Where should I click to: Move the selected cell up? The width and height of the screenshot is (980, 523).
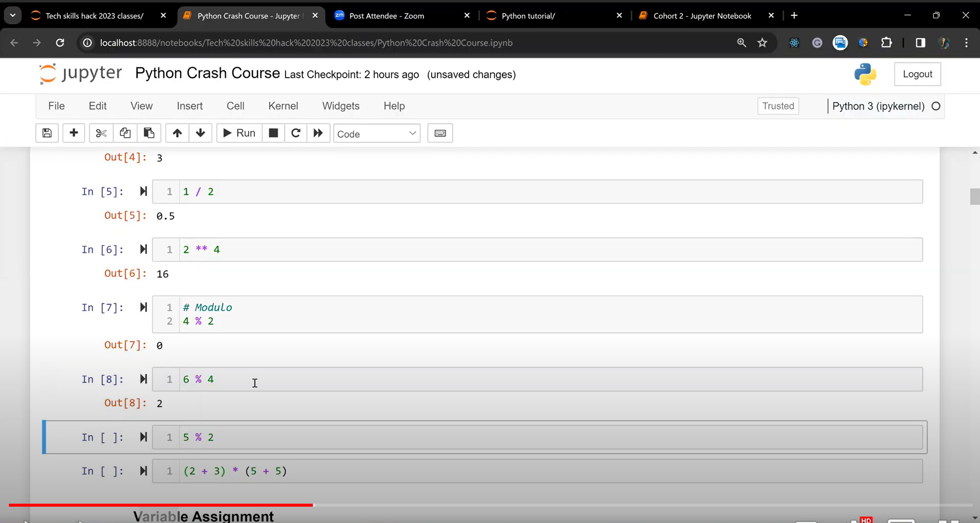point(177,133)
